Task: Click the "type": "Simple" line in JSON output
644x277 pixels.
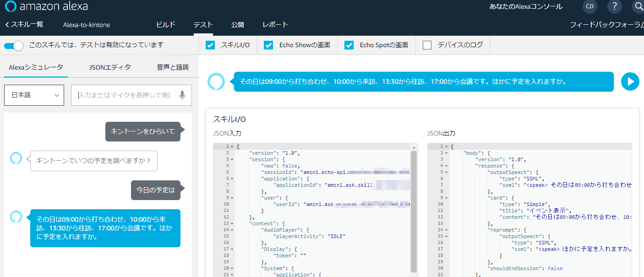Action: pos(524,204)
